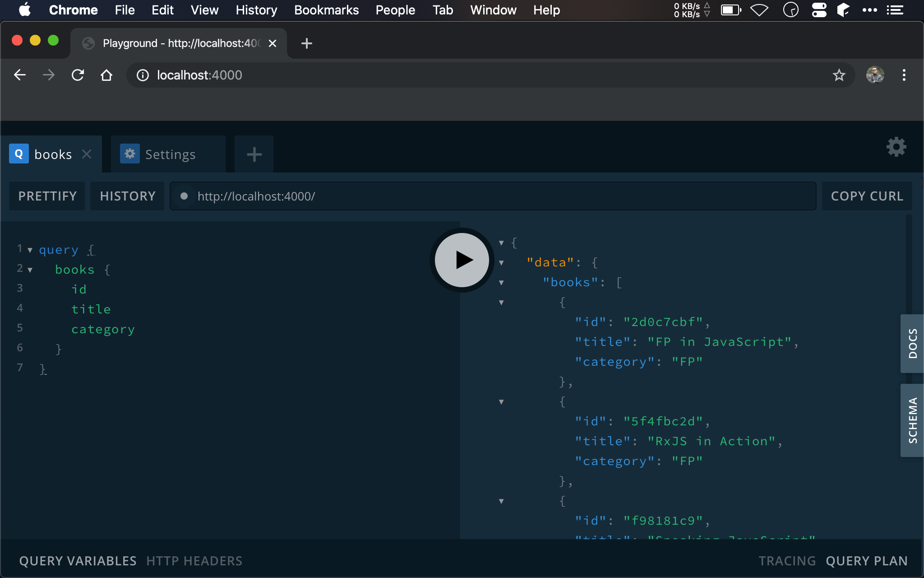Click the COPY CURL button
The image size is (924, 578).
tap(868, 196)
